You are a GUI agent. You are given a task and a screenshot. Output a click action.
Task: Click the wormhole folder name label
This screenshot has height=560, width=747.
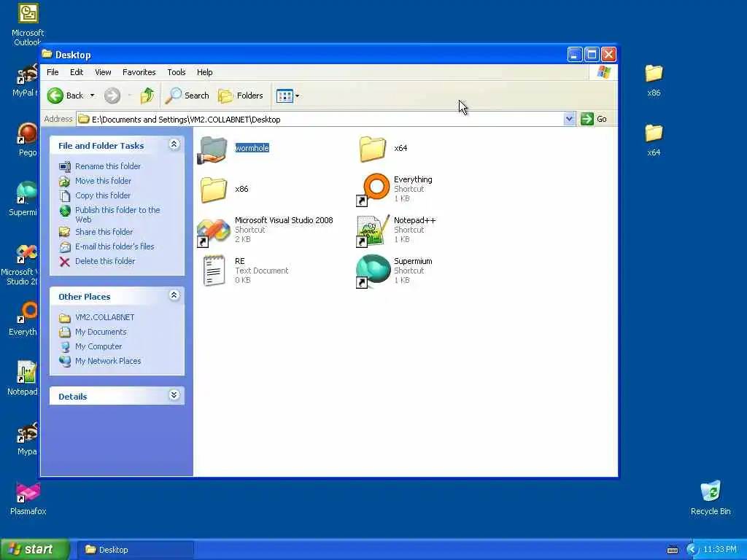point(252,148)
